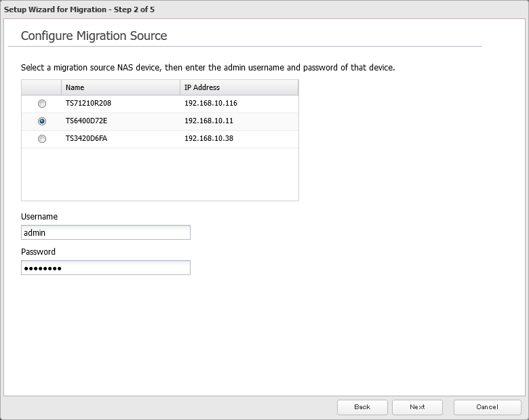Click the Password label text
Screen dimensions: 529x420
(38, 252)
